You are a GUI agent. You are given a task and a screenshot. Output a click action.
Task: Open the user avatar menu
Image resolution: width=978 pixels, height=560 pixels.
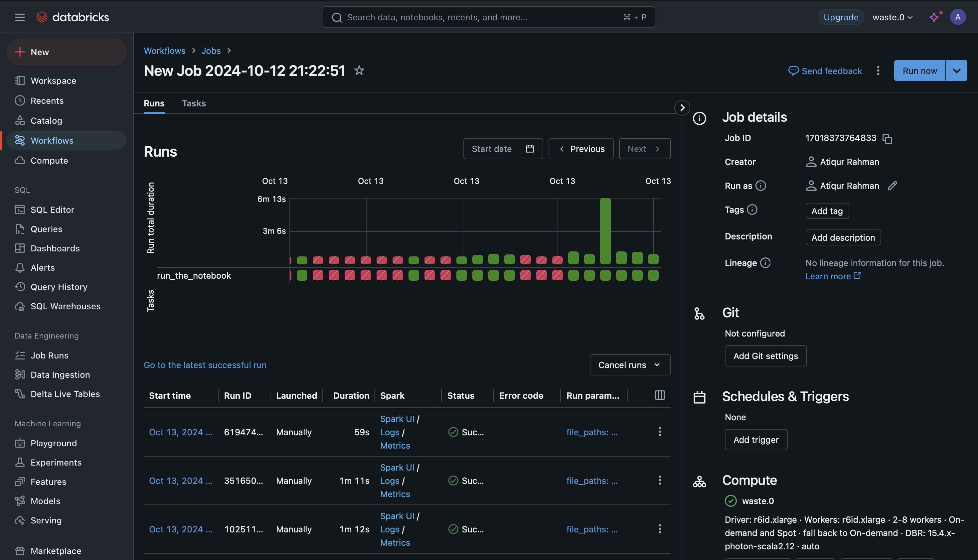coord(958,17)
